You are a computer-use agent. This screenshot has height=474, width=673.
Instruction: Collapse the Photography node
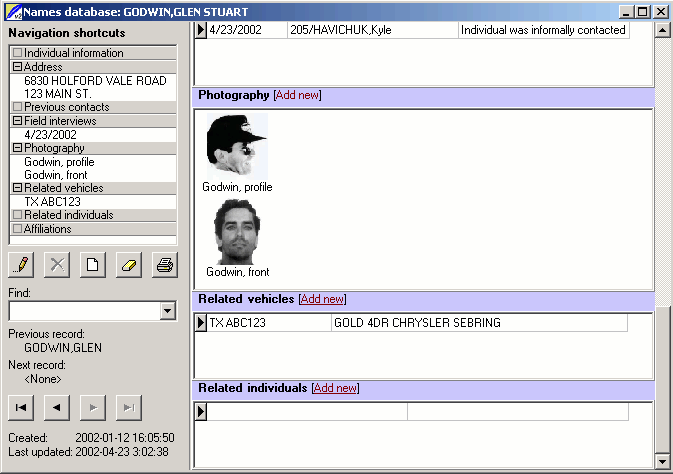click(17, 148)
